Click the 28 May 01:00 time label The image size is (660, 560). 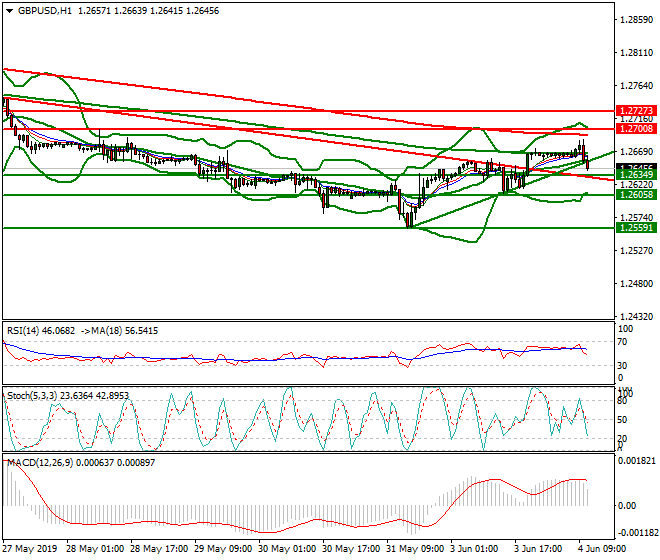click(x=95, y=549)
